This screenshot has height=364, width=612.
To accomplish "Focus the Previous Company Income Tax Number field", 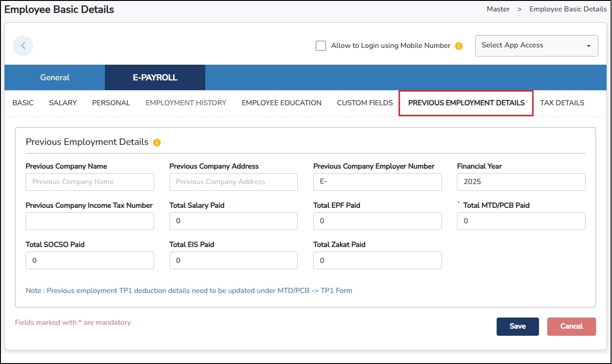I will pos(90,221).
